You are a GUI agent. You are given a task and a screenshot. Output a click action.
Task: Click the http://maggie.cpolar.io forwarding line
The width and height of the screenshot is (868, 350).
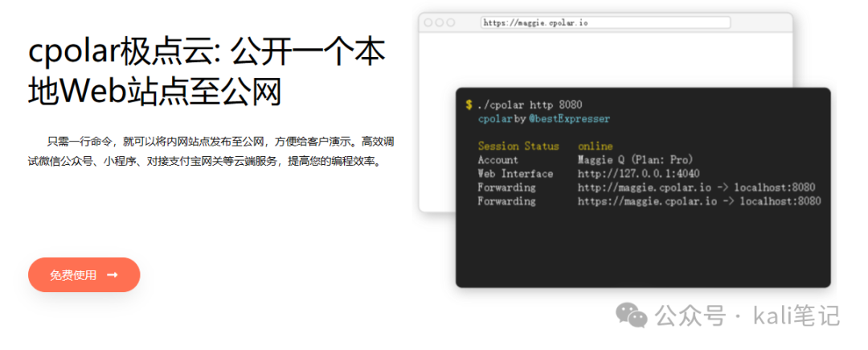tap(696, 187)
